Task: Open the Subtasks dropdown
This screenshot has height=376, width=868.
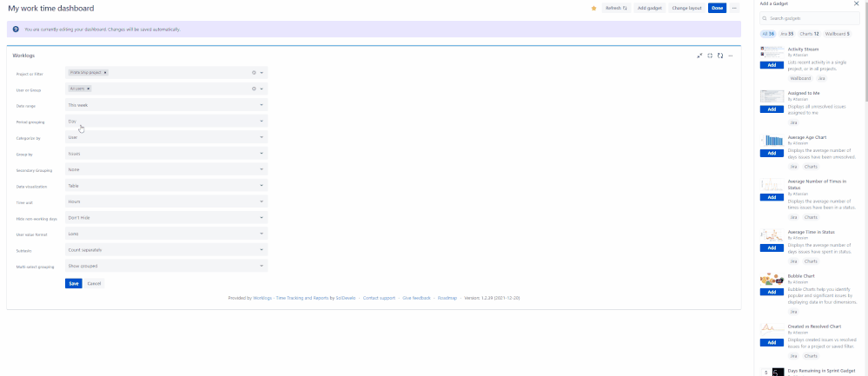Action: click(166, 250)
